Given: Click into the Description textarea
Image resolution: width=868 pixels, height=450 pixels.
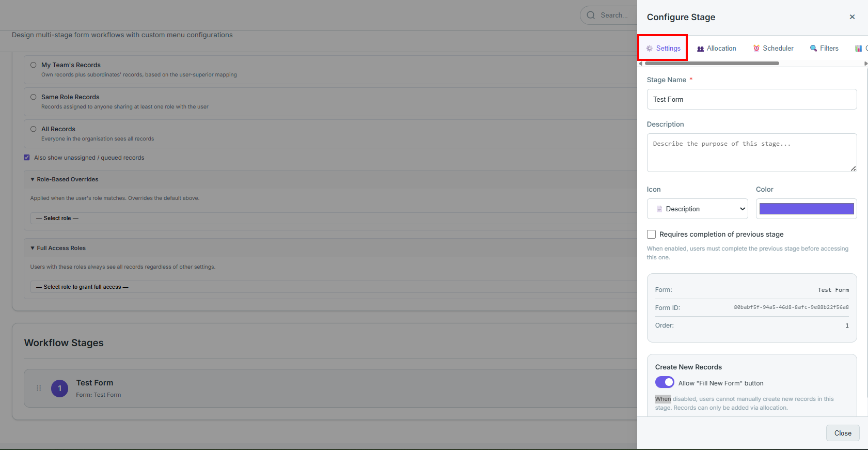Looking at the screenshot, I should 752,152.
